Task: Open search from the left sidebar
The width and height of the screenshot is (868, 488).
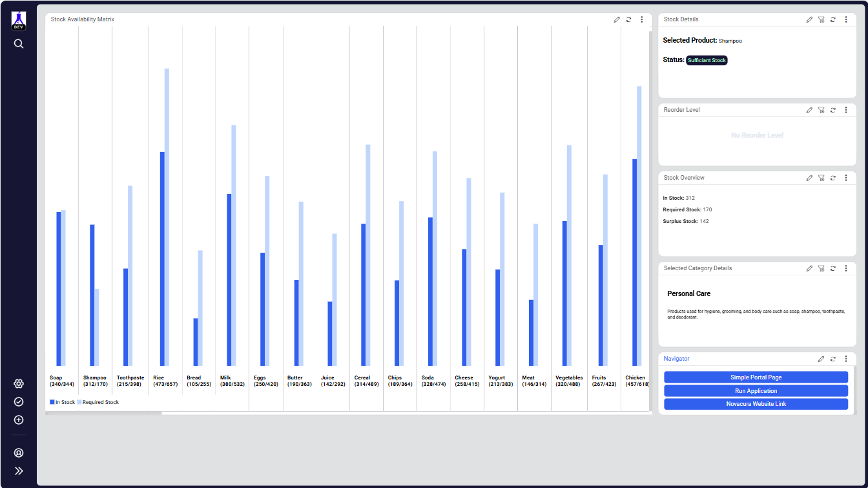Action: click(19, 44)
